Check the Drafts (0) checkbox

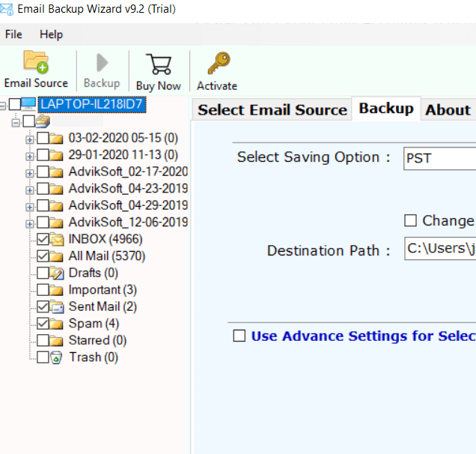[x=43, y=273]
